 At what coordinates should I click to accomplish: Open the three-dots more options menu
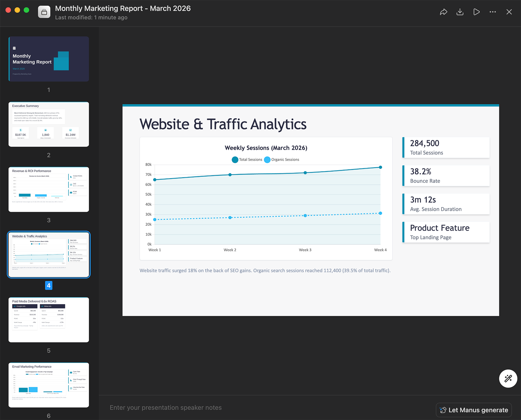pos(493,12)
